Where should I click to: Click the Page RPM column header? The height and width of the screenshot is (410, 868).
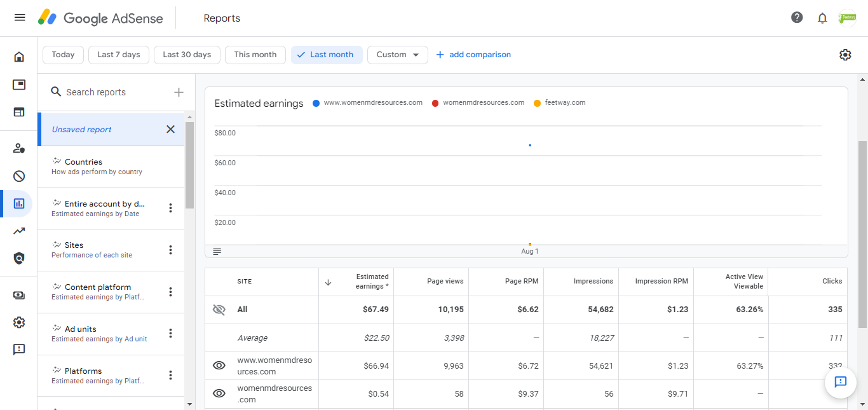pyautogui.click(x=522, y=281)
